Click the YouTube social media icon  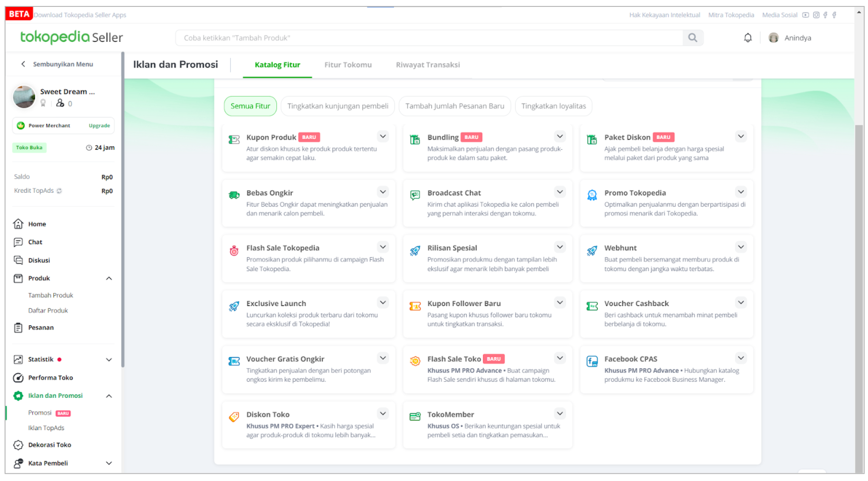tap(806, 15)
